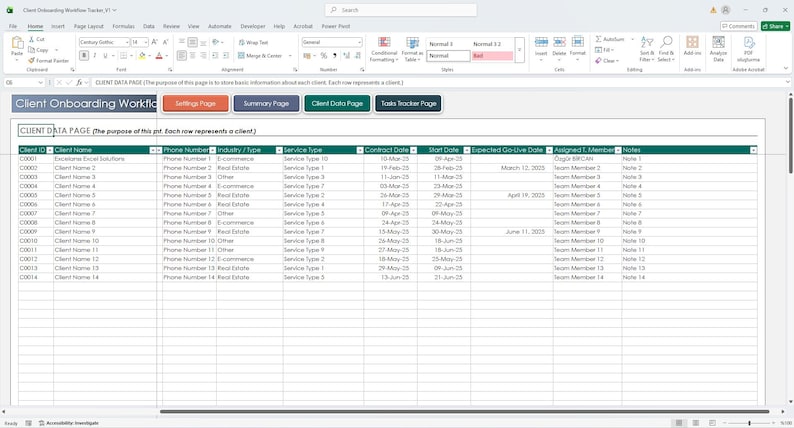The width and height of the screenshot is (794, 428).
Task: Adjust the zoom slider in status bar
Action: coord(749,423)
